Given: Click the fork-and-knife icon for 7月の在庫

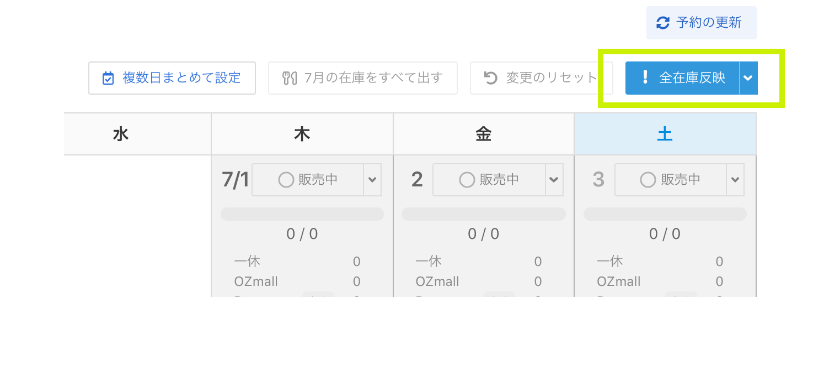Looking at the screenshot, I should click(x=289, y=78).
